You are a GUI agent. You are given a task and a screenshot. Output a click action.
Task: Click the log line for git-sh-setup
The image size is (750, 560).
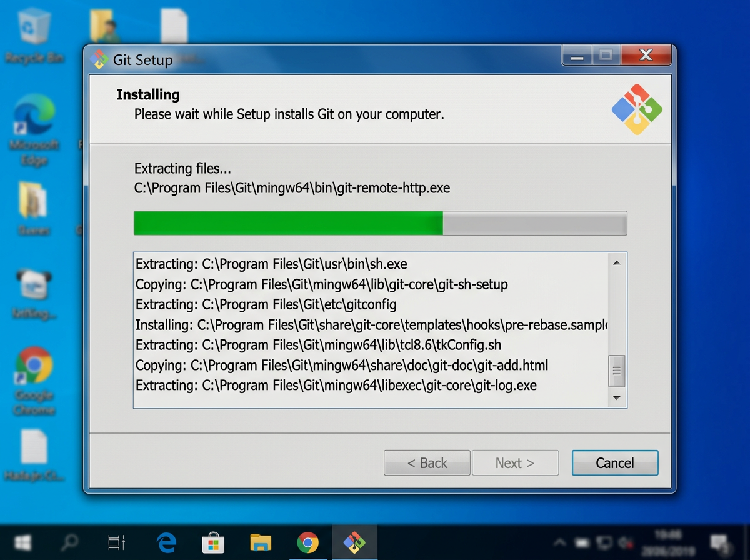pyautogui.click(x=322, y=284)
